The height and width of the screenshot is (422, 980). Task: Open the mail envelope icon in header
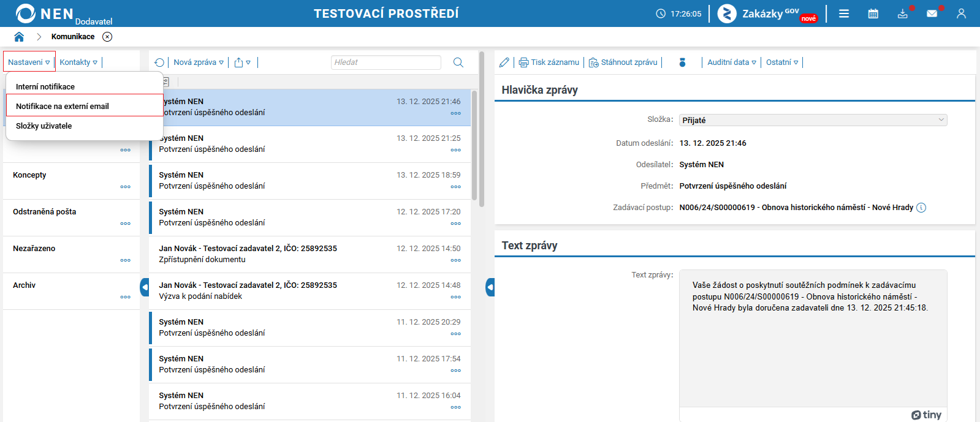click(932, 13)
